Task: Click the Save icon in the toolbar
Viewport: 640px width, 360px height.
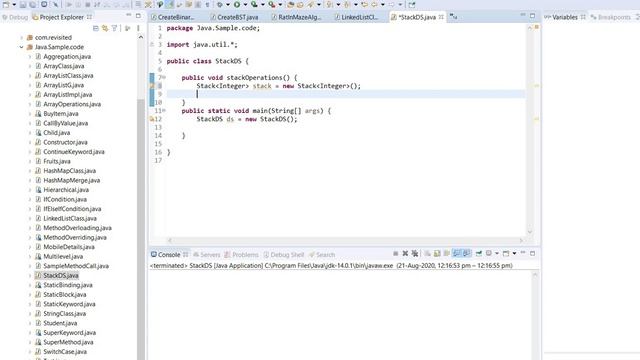Action: (x=23, y=4)
